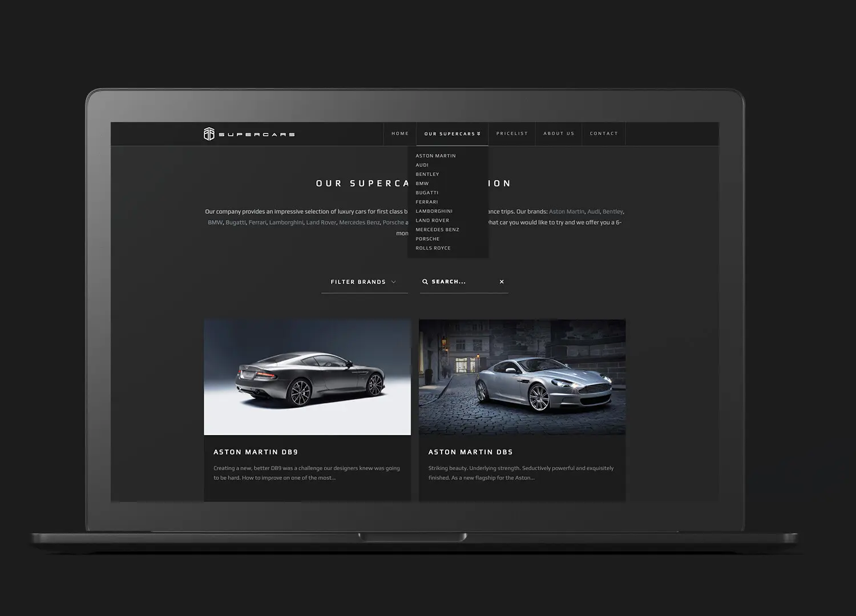Go to the Home menu item
This screenshot has width=856, height=616.
[x=400, y=133]
